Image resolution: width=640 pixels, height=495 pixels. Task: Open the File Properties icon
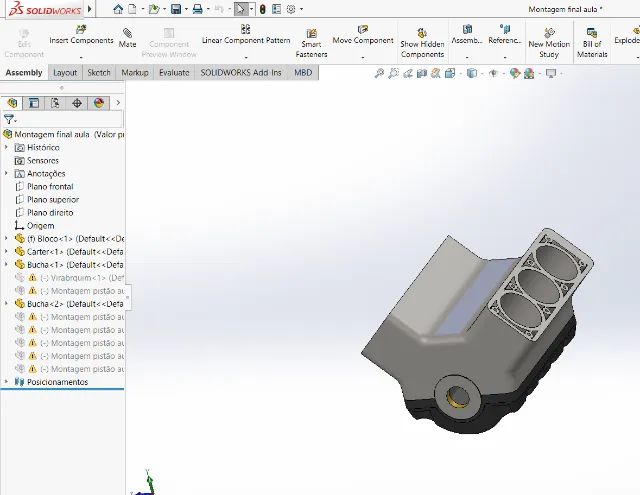click(276, 9)
